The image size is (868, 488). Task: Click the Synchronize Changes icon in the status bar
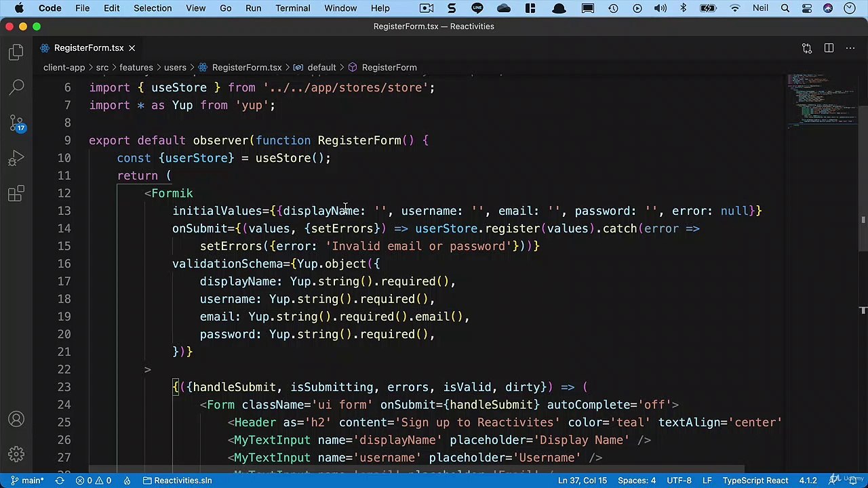click(60, 481)
